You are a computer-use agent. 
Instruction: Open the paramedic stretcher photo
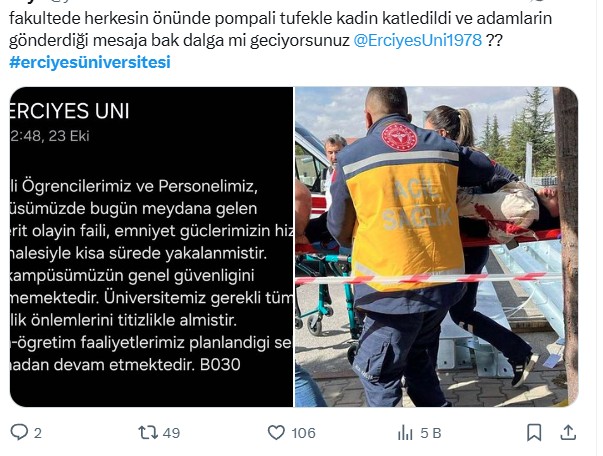point(436,247)
